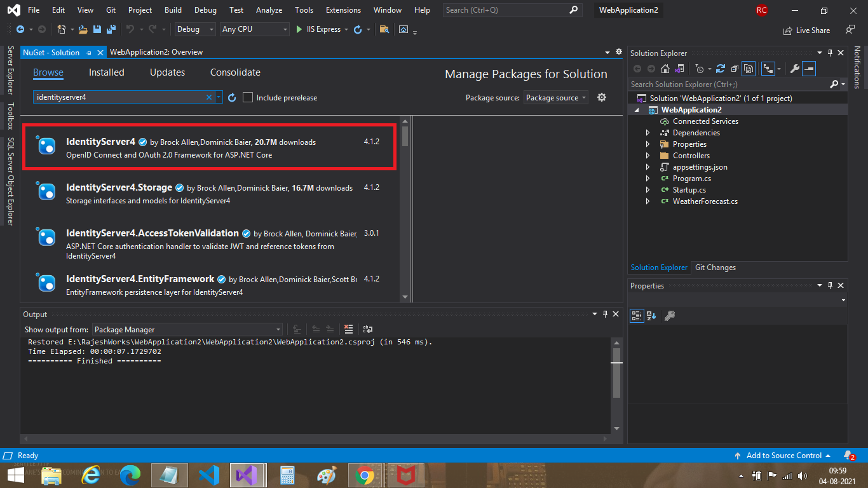The width and height of the screenshot is (868, 488).
Task: Select the IdentityServer4 package entry
Action: tap(209, 148)
